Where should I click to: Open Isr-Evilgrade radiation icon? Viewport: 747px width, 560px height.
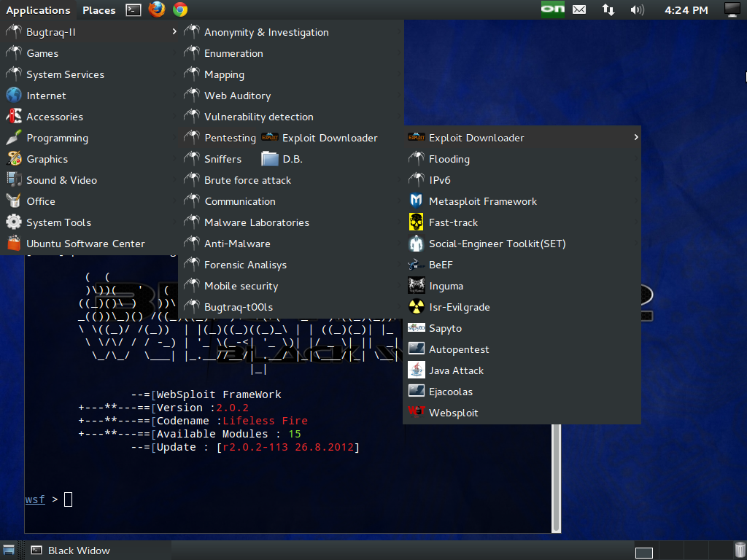pyautogui.click(x=416, y=307)
